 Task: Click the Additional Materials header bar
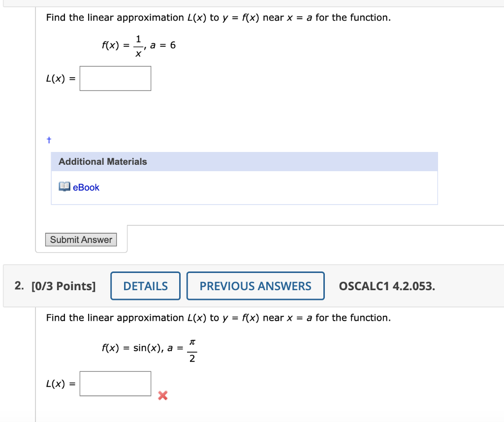click(x=244, y=161)
